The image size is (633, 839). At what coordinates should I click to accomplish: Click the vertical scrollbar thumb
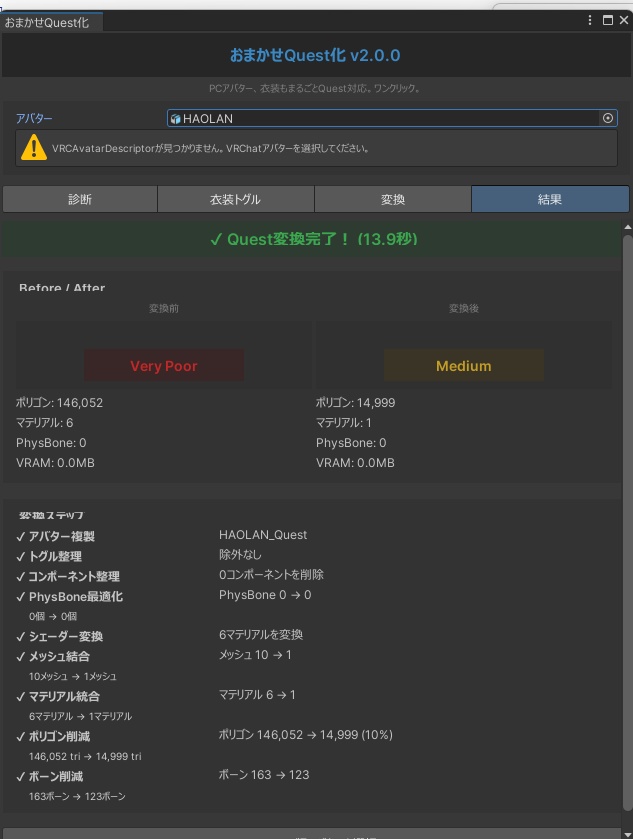click(x=628, y=522)
